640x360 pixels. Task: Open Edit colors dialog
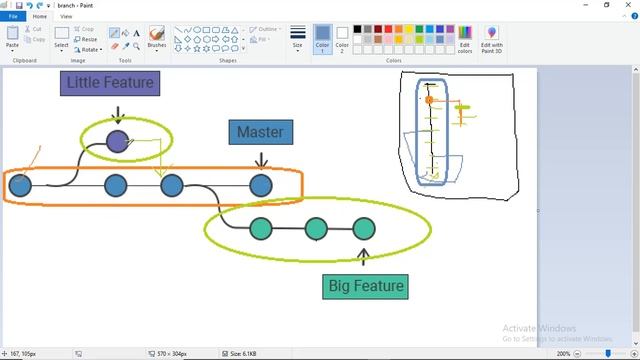coord(465,40)
